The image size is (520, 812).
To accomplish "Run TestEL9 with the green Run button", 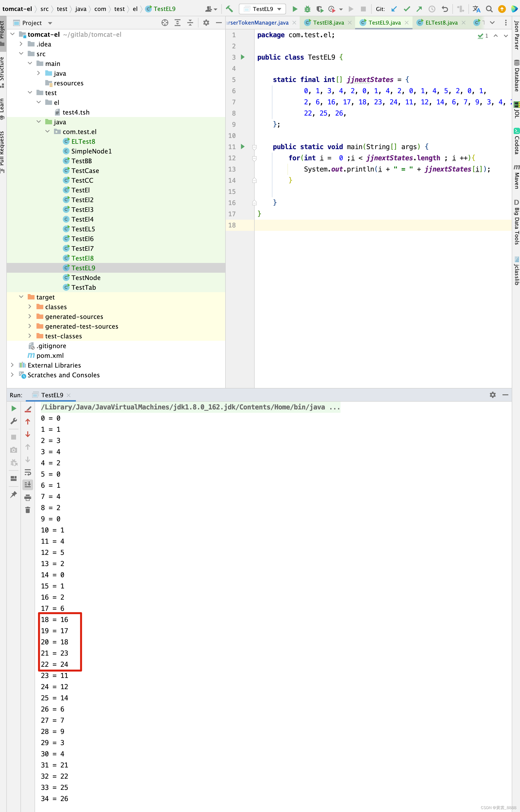I will 295,9.
